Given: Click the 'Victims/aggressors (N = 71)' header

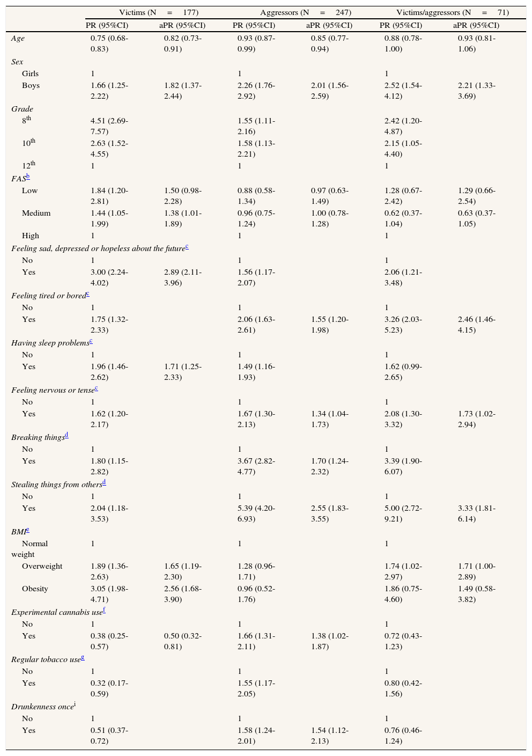Looking at the screenshot, I should point(452,12).
